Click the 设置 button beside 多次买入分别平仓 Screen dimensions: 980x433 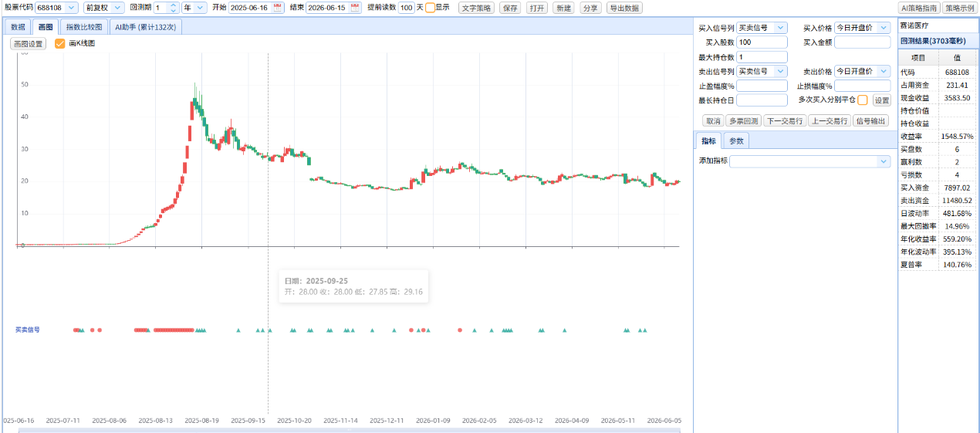[x=881, y=100]
